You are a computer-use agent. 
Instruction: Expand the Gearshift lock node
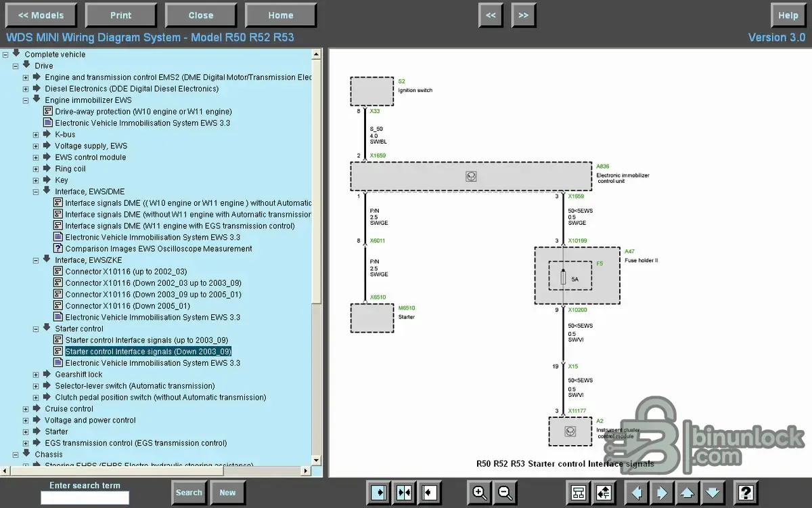[x=36, y=375]
